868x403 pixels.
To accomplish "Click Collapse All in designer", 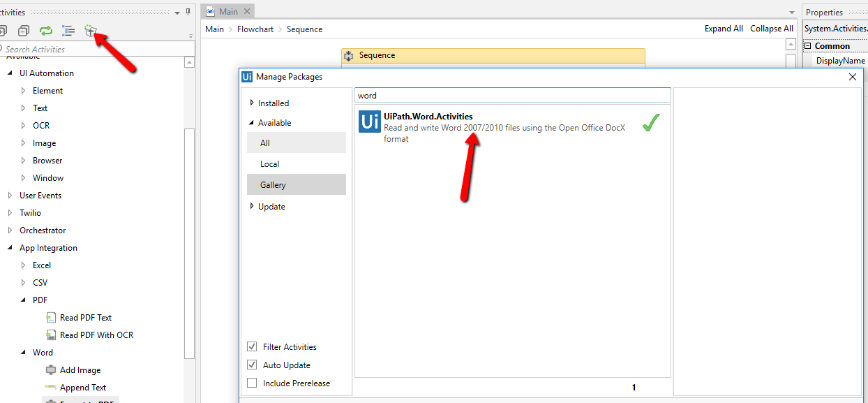I will pos(771,29).
